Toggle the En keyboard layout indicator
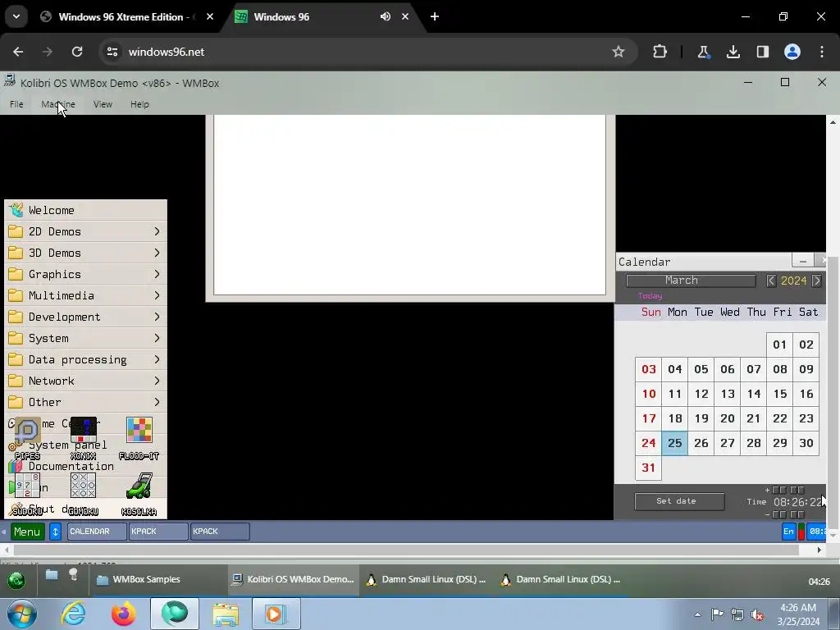The width and height of the screenshot is (840, 630). pos(788,532)
